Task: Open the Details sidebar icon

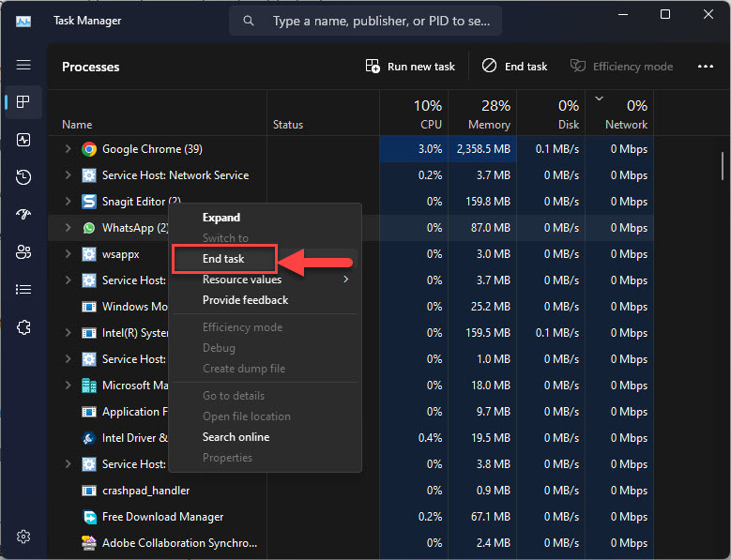Action: [23, 289]
